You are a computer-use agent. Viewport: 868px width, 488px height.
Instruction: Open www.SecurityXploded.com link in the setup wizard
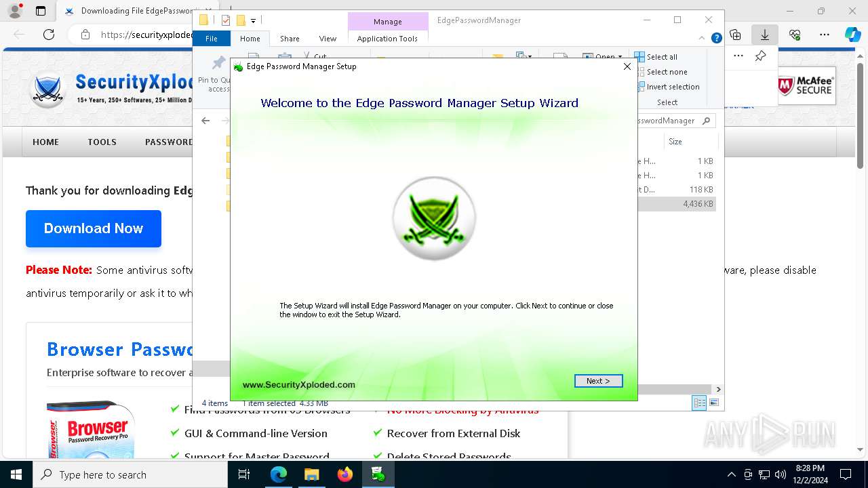(x=299, y=384)
